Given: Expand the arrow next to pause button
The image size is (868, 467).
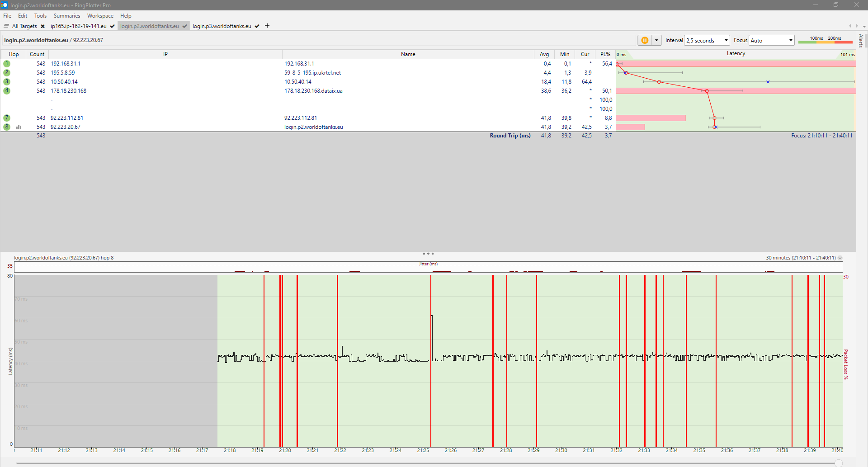Looking at the screenshot, I should point(656,40).
